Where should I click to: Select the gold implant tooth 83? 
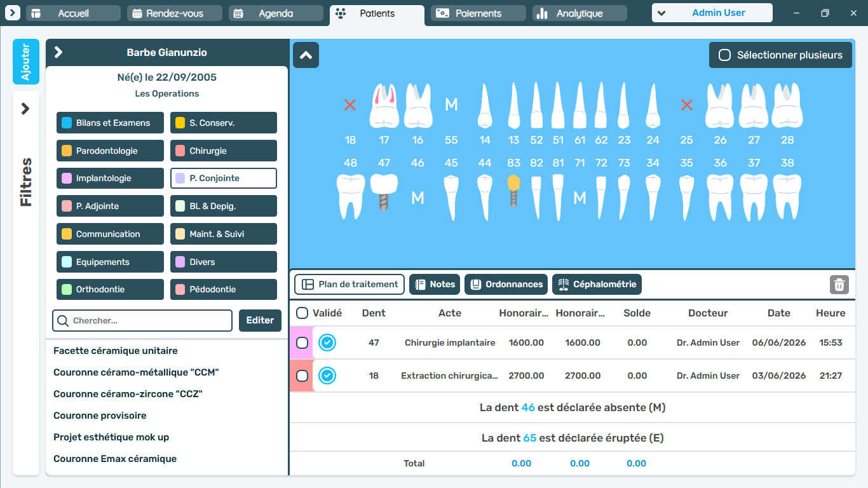[514, 191]
